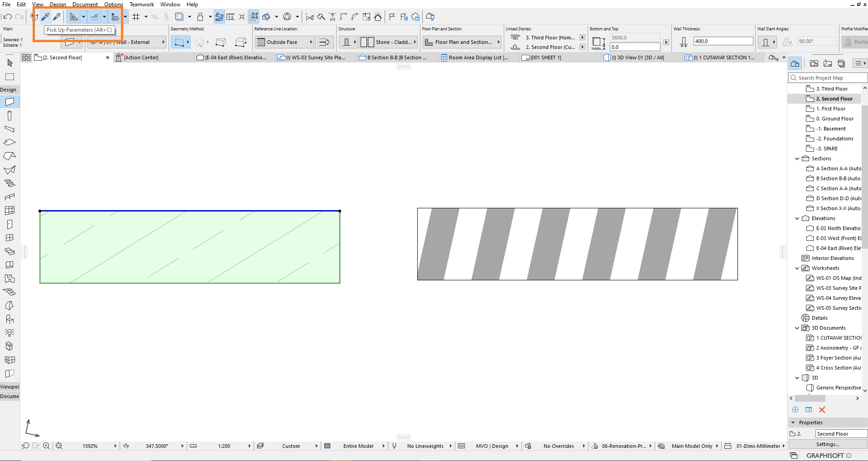
Task: Click the Undo arrow icon
Action: (7, 16)
